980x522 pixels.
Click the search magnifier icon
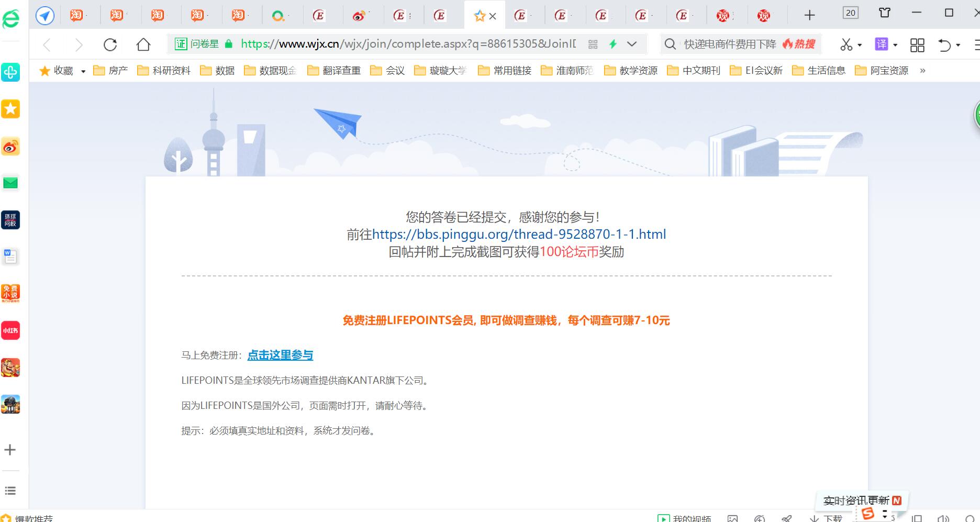click(x=670, y=45)
